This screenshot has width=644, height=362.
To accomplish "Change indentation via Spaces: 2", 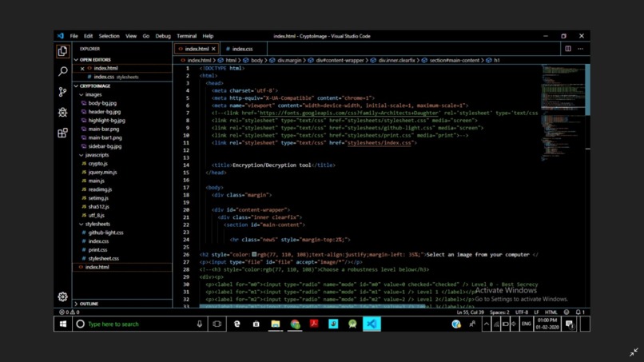I will [x=499, y=312].
